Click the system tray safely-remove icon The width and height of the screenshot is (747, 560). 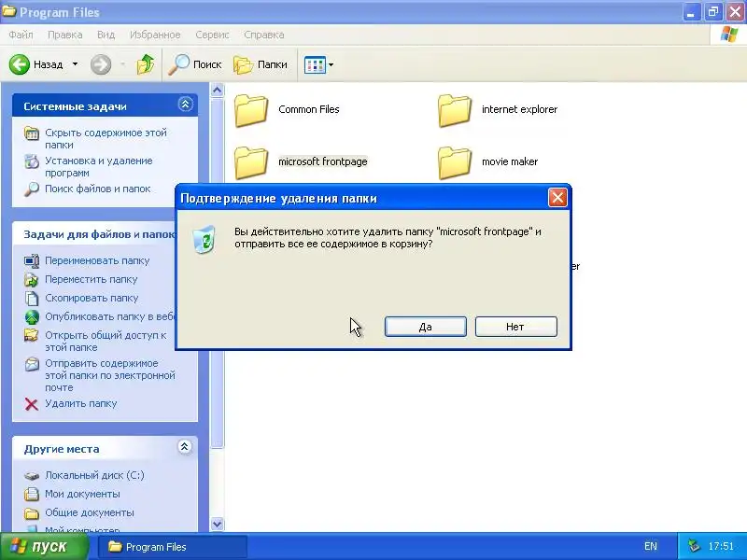click(x=694, y=546)
